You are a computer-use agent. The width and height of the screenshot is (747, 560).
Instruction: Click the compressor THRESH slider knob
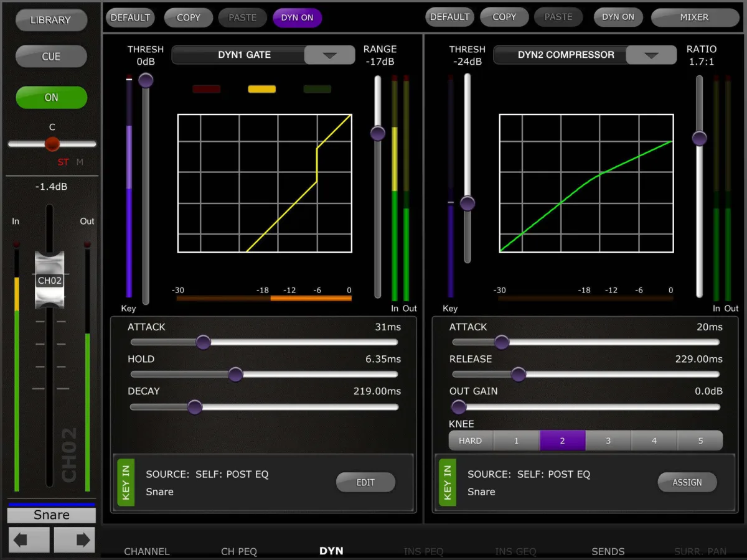(x=467, y=203)
